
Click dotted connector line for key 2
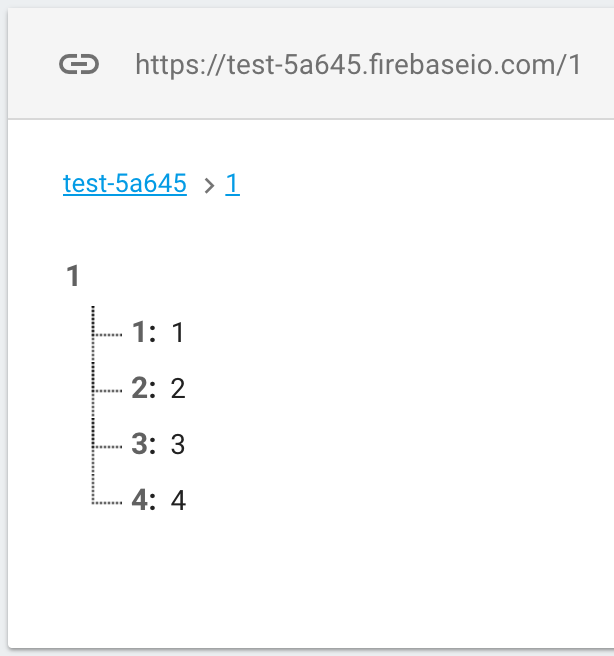107,391
